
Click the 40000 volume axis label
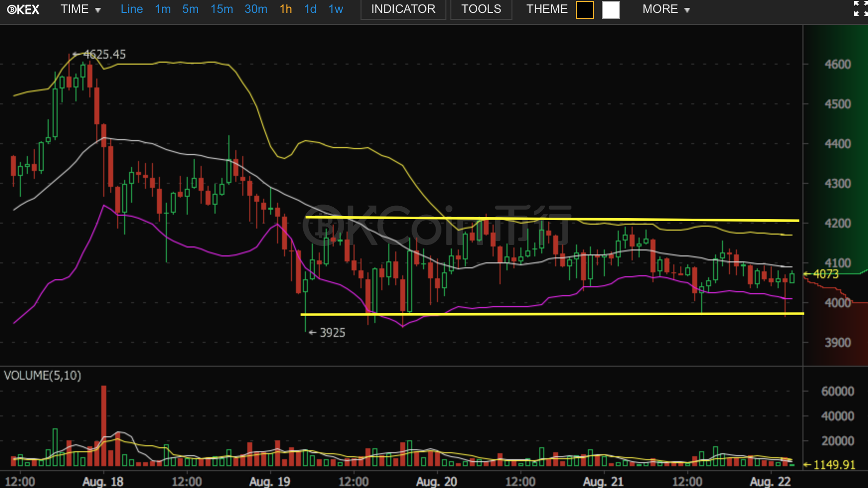point(838,416)
